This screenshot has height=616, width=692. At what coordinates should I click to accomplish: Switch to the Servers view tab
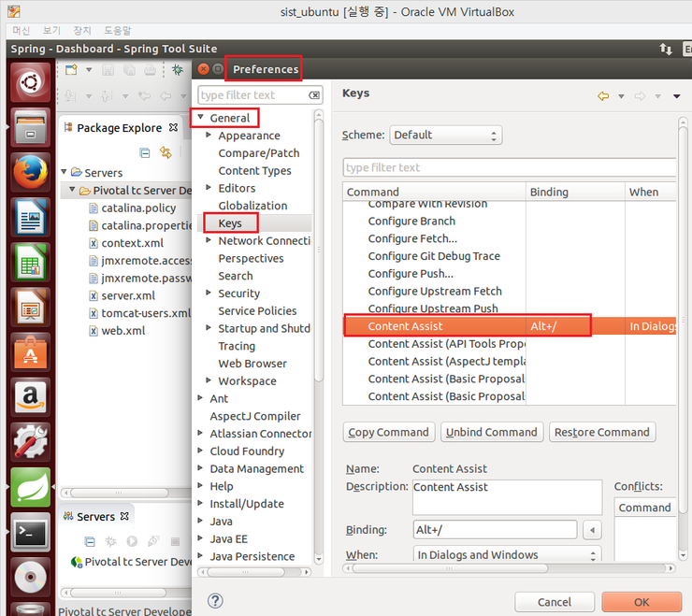[95, 516]
